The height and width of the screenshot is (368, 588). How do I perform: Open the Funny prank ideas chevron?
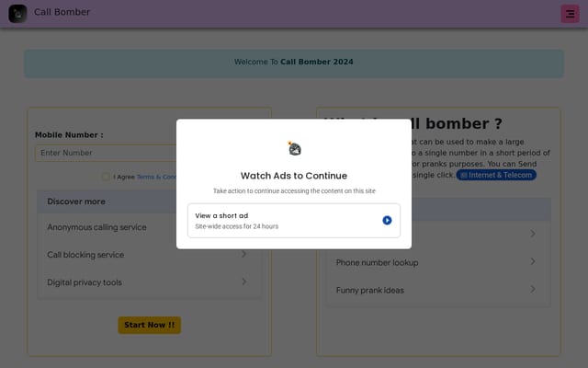click(x=533, y=289)
